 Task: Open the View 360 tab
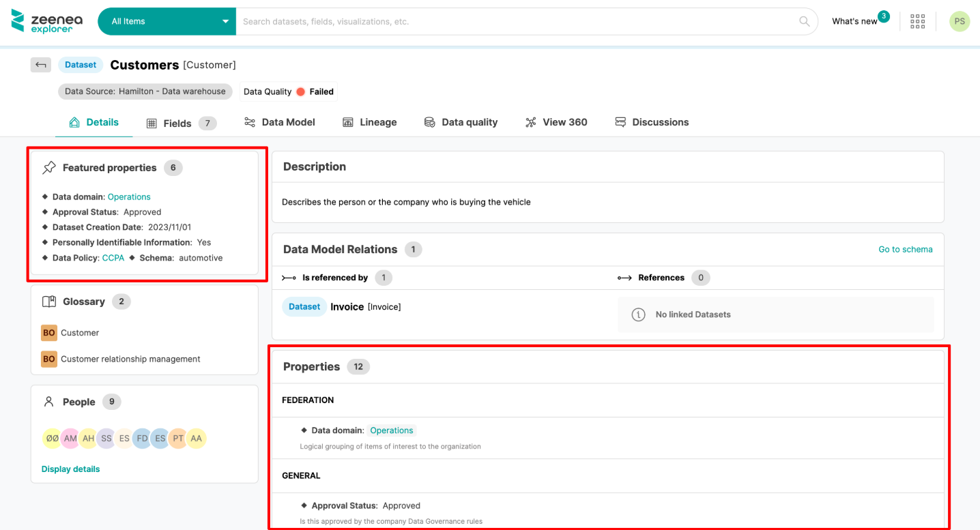[556, 122]
